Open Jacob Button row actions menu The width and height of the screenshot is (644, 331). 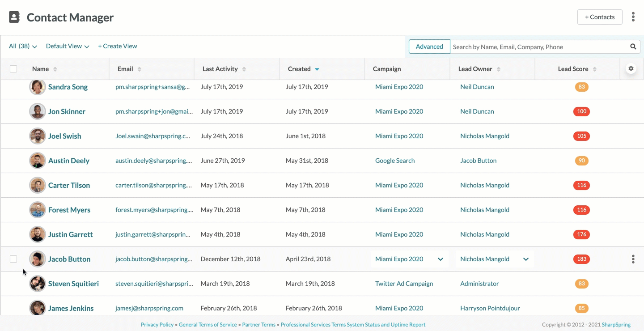point(633,259)
